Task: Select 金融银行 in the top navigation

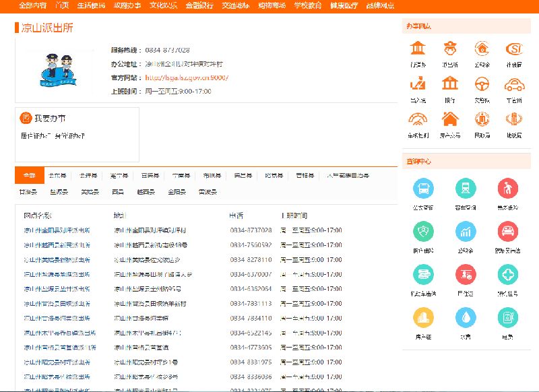Action: (199, 5)
